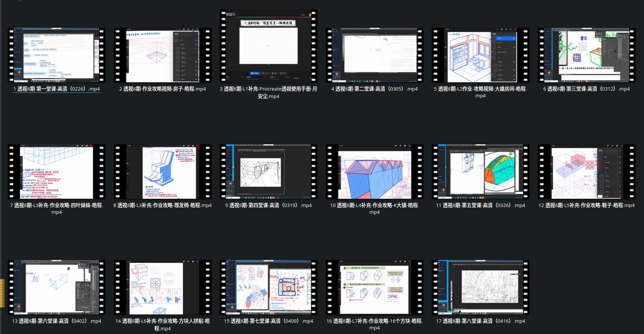Image resolution: width=644 pixels, height=334 pixels.
Task: Click the 方块人拼贴 homework guide thumbnail
Action: [x=163, y=287]
